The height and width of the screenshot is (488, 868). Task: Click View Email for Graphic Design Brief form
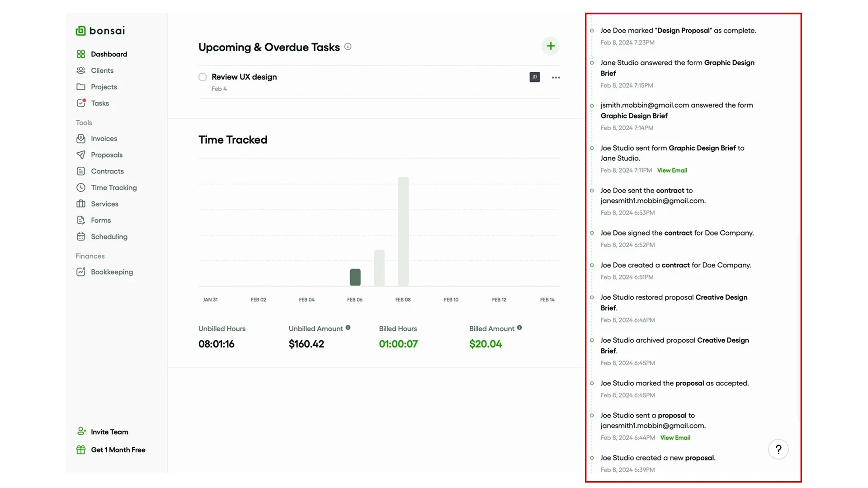672,170
